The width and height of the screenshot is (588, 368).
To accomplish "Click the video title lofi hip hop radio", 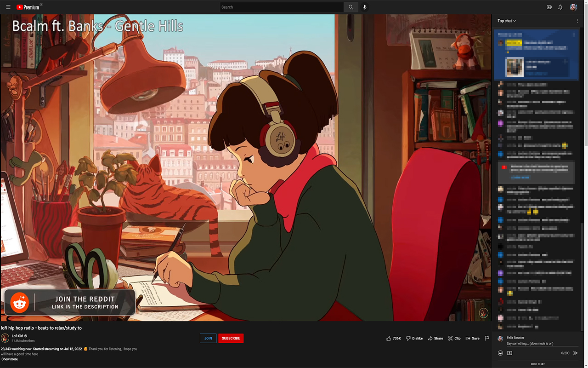I will coord(41,328).
